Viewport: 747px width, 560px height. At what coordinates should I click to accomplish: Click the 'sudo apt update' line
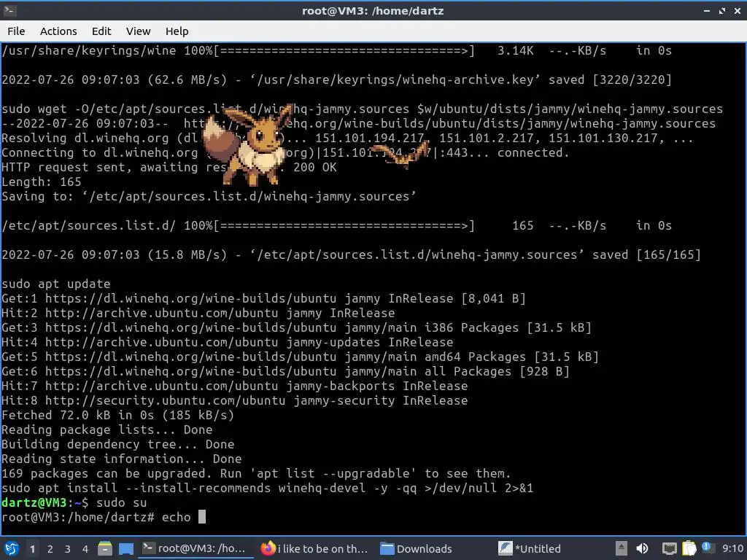click(55, 284)
